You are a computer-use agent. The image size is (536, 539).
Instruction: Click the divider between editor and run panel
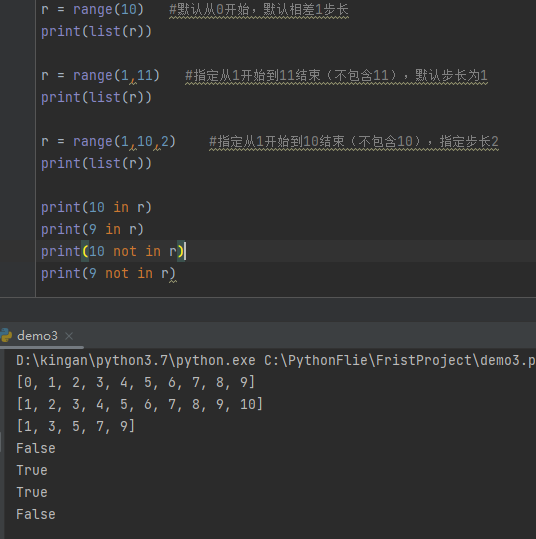(268, 297)
